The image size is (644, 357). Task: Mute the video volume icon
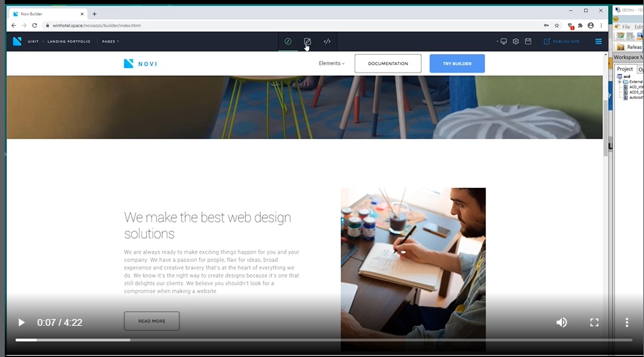click(561, 322)
